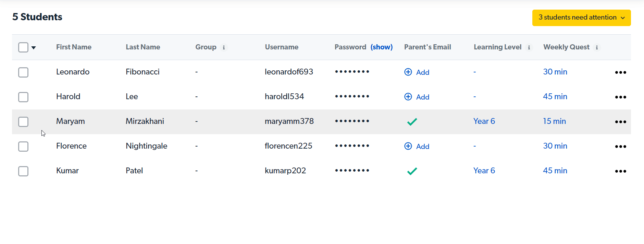Open the three-dot menu for Maryam
644x244 pixels.
tap(620, 122)
